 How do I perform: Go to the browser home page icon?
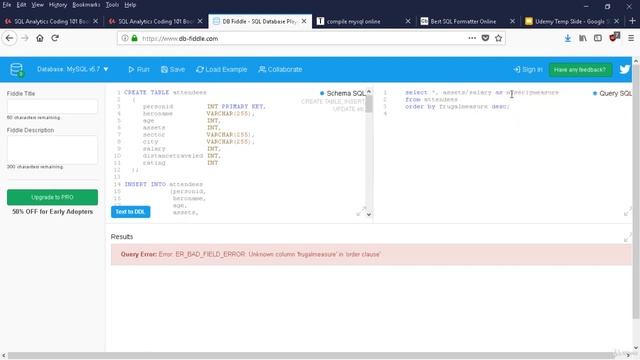pyautogui.click(x=40, y=38)
